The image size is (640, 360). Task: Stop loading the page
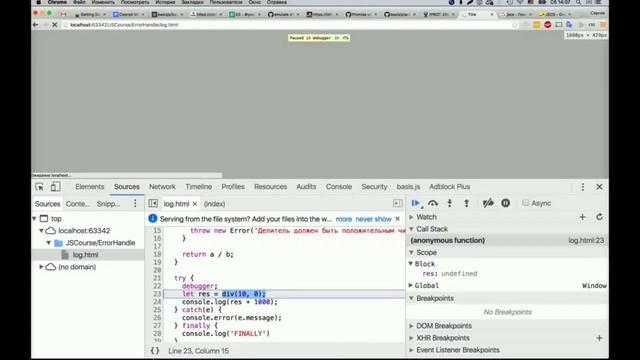coord(55,25)
